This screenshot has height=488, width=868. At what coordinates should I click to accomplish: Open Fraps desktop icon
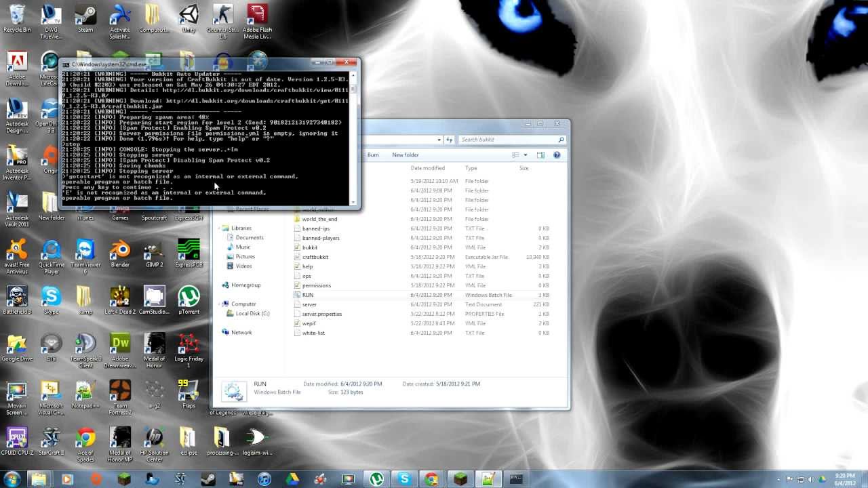tap(189, 394)
